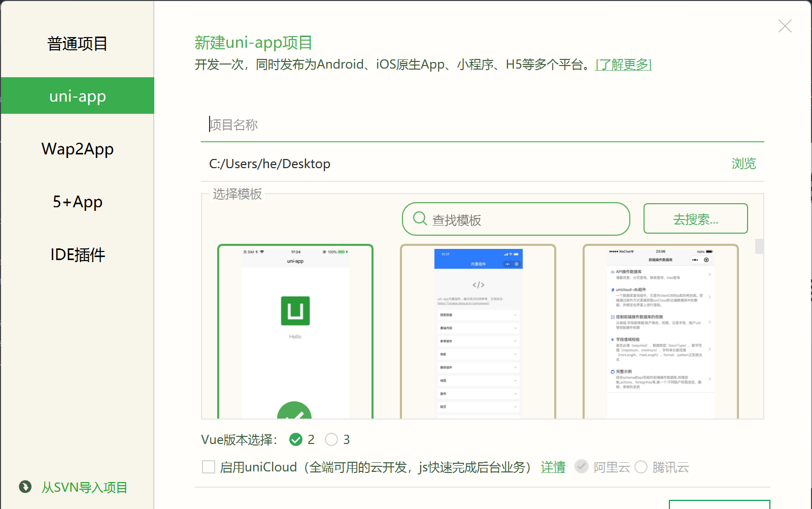Screen dimensions: 812x509
Task: Click the green uni-app logo in template
Action: 295,310
